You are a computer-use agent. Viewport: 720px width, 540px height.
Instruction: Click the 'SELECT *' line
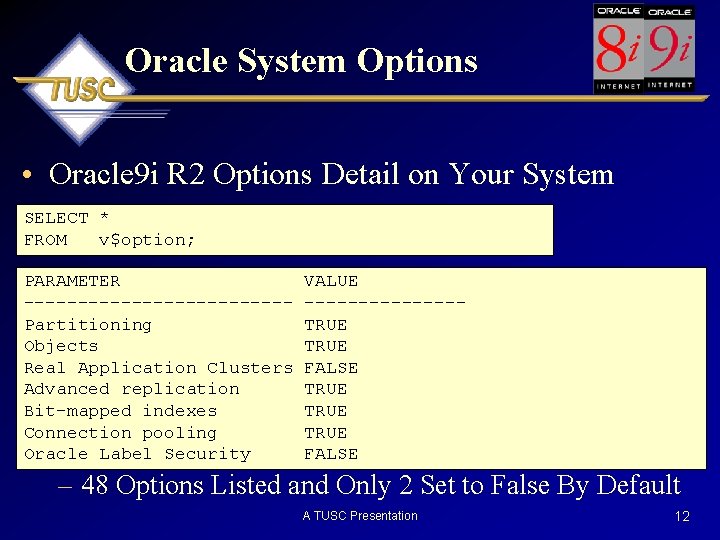tap(67, 218)
